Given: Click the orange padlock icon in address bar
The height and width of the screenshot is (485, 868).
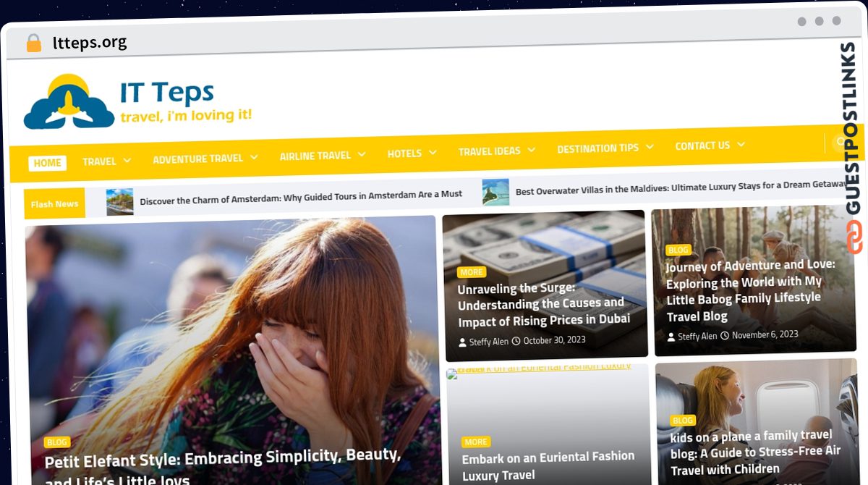Looking at the screenshot, I should [x=34, y=43].
